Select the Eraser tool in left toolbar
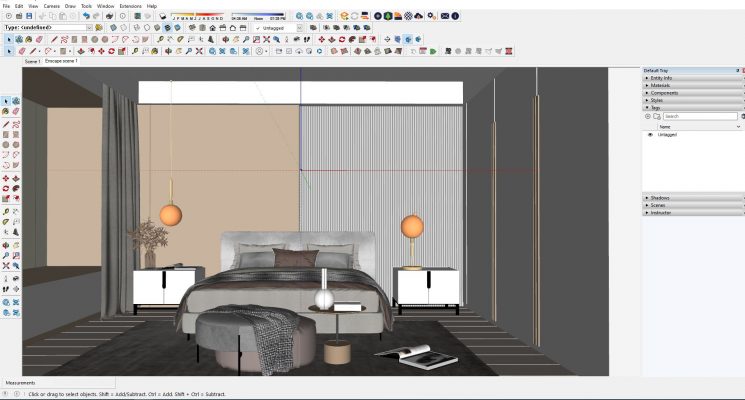The width and height of the screenshot is (745, 400). 16,112
